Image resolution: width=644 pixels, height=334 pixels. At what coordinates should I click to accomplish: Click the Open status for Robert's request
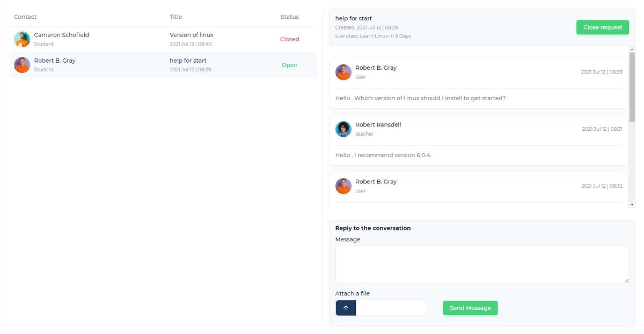[x=289, y=65]
